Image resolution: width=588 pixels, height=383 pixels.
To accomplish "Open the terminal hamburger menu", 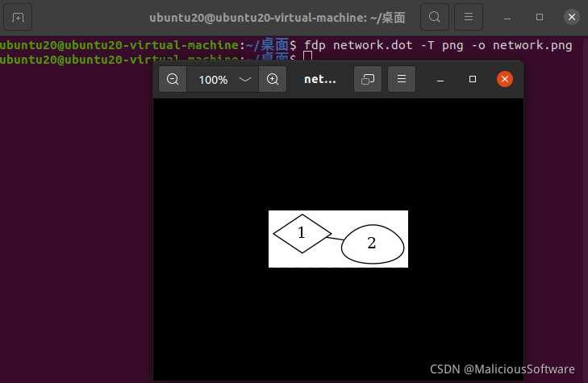I will (x=469, y=17).
